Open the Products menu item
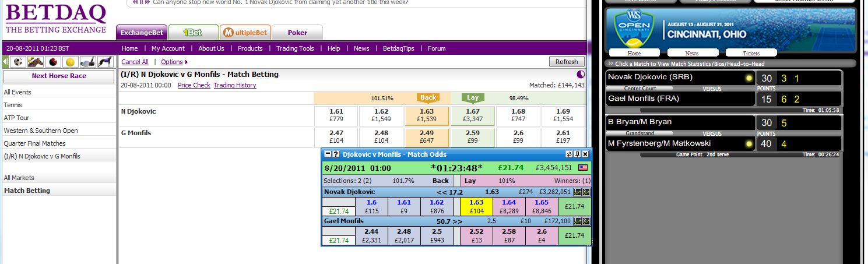The height and width of the screenshot is (264, 868). point(250,48)
